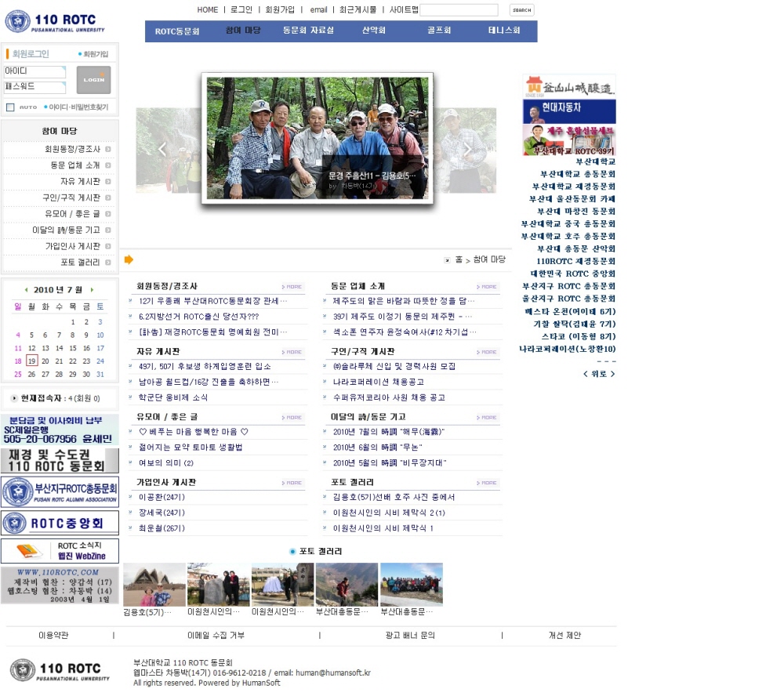The height and width of the screenshot is (696, 784).
Task: Click MORE next to 포토 갤러리 section
Action: coord(488,483)
